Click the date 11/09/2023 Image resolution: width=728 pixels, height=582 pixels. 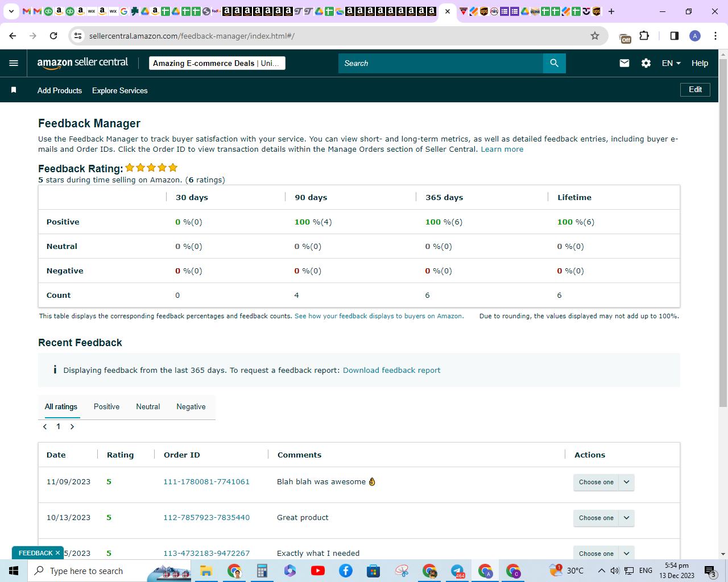(68, 482)
